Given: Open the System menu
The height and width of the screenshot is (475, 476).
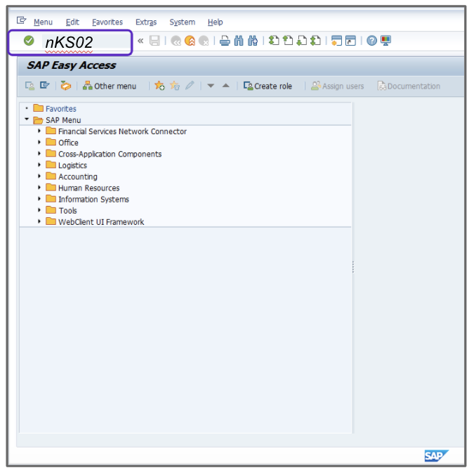Looking at the screenshot, I should click(182, 22).
